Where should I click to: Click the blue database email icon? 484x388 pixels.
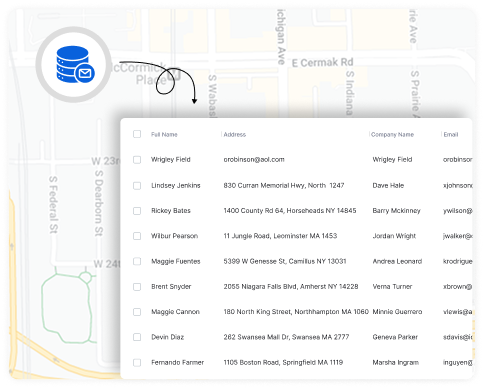(x=75, y=65)
